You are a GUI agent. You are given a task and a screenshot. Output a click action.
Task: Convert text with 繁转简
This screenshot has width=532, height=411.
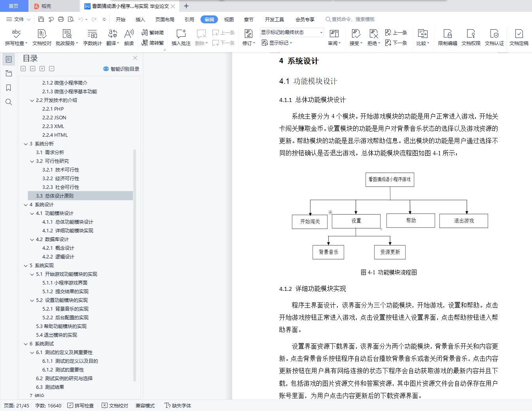(153, 32)
